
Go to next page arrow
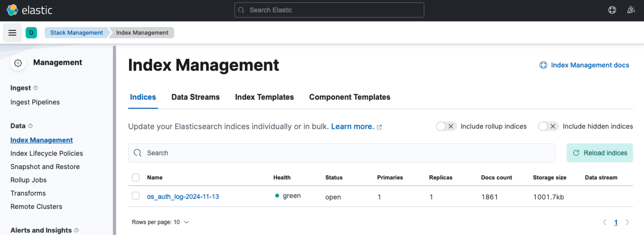point(627,222)
